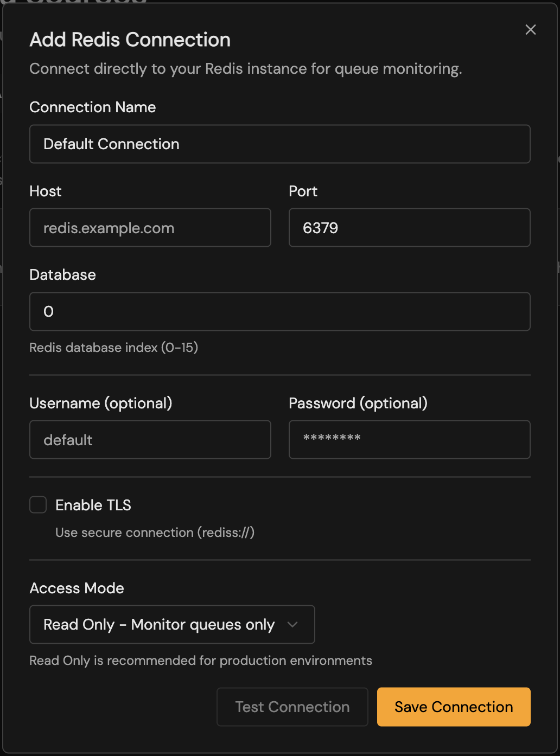Image resolution: width=560 pixels, height=756 pixels.
Task: Click the rediss:// secure connection hint text
Action: point(155,532)
